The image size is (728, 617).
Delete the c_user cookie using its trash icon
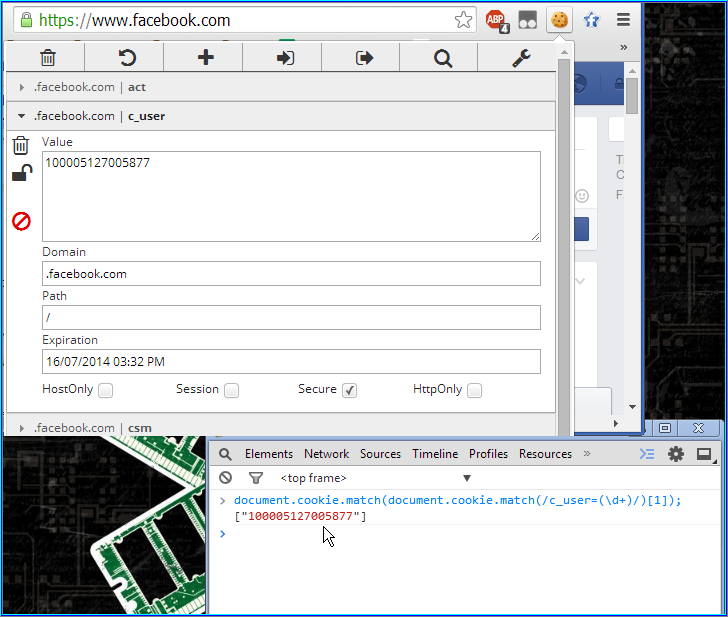click(x=20, y=145)
